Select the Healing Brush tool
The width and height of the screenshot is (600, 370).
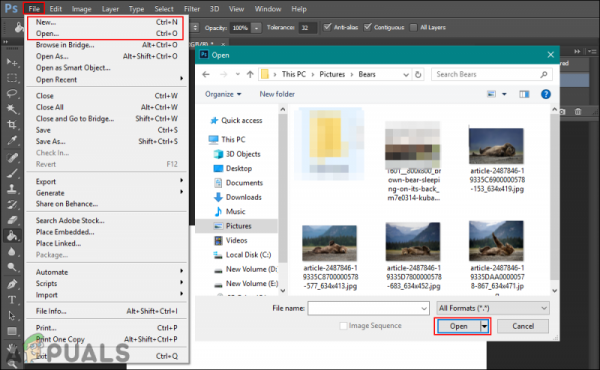(12, 158)
